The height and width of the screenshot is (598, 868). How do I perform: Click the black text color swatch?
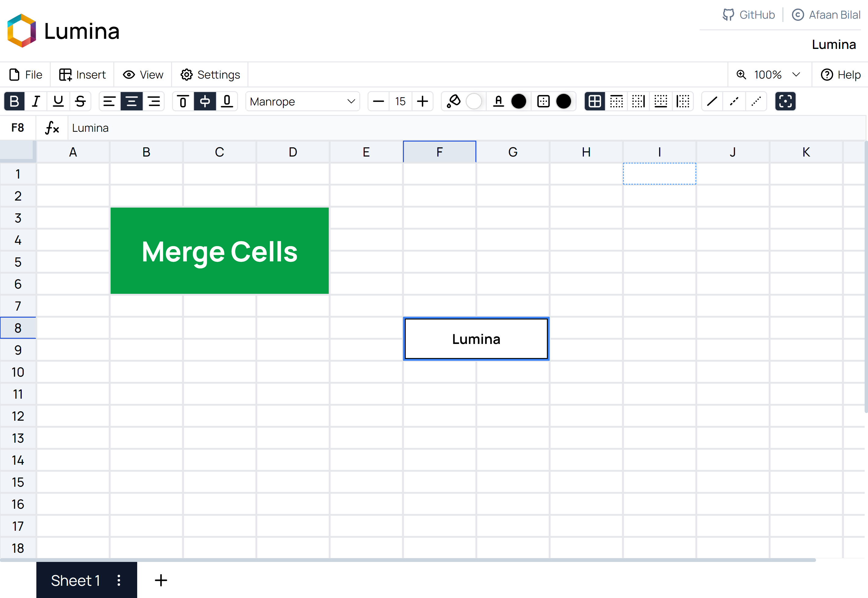click(x=518, y=101)
